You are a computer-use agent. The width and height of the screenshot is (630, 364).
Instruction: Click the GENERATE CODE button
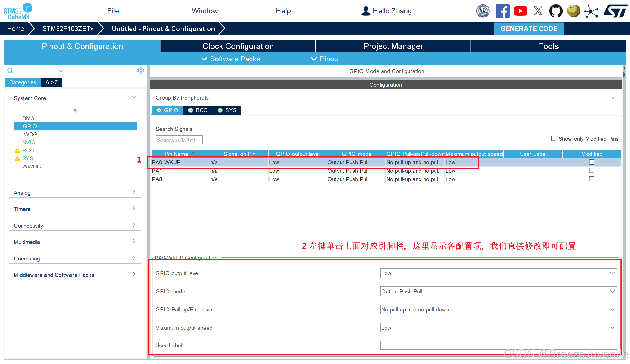click(529, 29)
